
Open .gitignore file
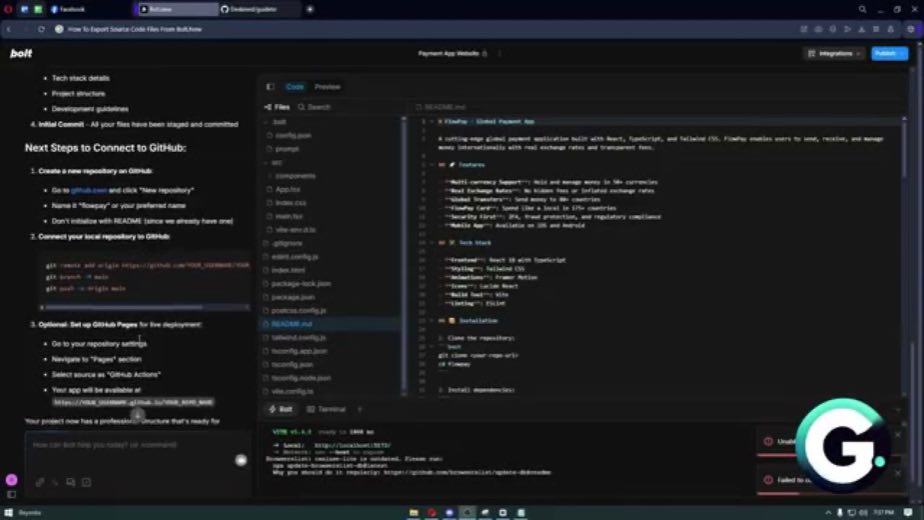point(287,243)
